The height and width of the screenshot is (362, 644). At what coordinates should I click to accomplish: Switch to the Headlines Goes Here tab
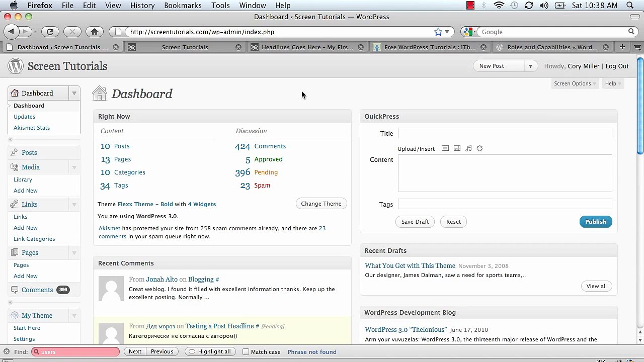(307, 47)
